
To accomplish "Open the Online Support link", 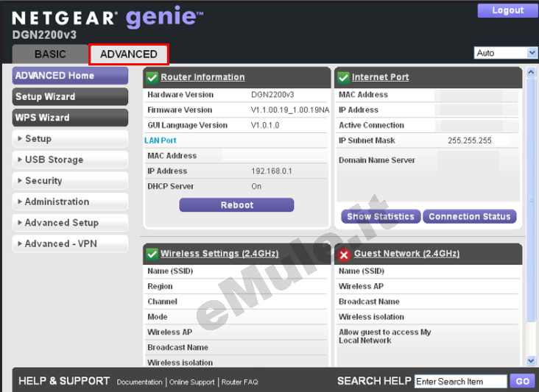I will [x=191, y=382].
